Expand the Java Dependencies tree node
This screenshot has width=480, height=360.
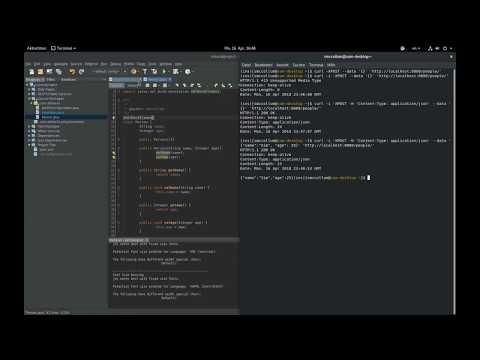tap(29, 140)
